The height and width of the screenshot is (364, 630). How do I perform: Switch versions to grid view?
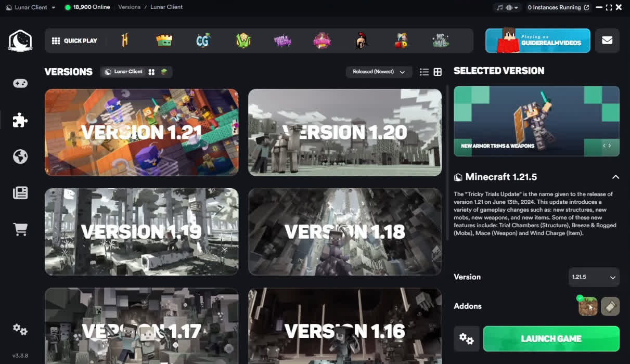click(x=438, y=72)
